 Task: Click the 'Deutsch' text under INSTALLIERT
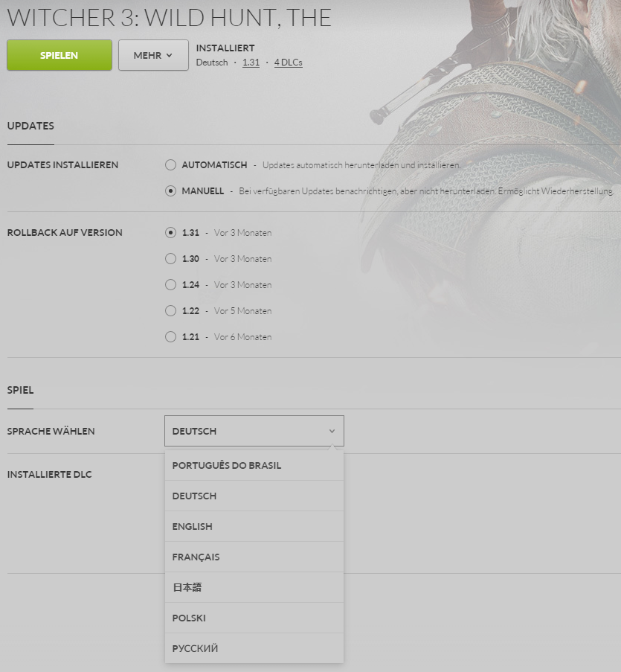coord(212,63)
